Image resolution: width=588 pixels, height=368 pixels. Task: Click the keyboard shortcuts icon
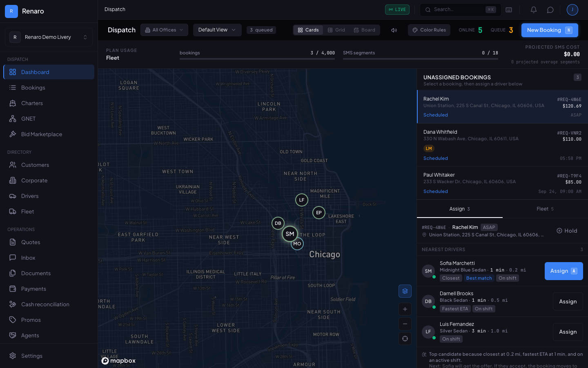[509, 10]
